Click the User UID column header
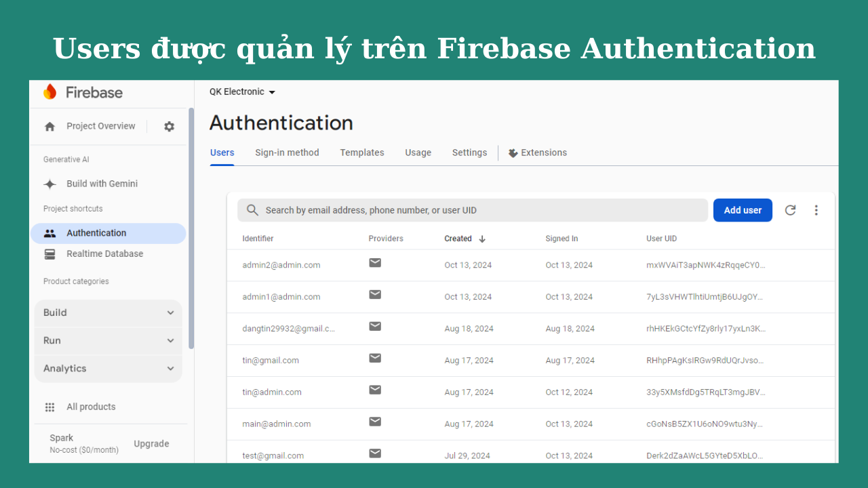The image size is (868, 488). click(x=661, y=239)
